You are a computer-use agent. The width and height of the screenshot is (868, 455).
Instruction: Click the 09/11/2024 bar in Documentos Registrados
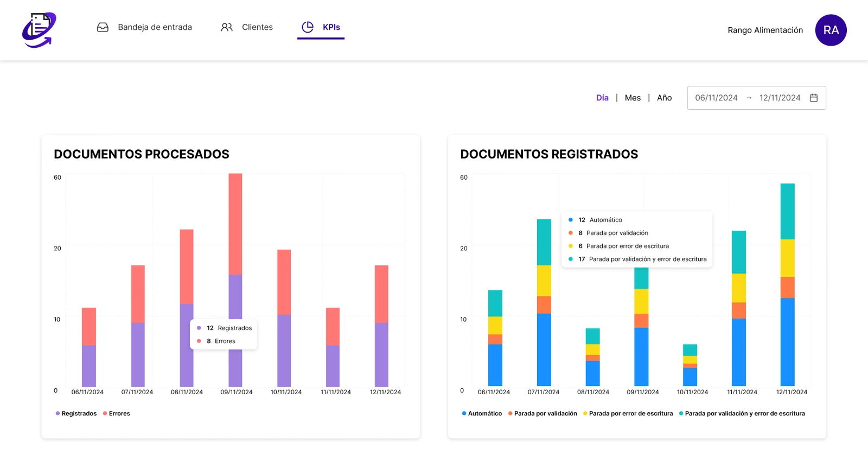point(641,327)
